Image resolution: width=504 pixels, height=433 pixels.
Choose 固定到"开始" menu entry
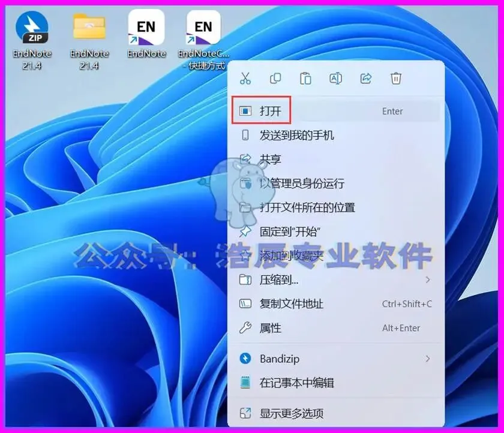[x=335, y=231]
